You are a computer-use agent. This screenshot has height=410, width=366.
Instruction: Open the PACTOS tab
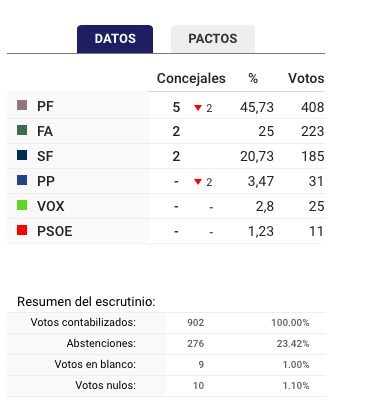tap(213, 39)
